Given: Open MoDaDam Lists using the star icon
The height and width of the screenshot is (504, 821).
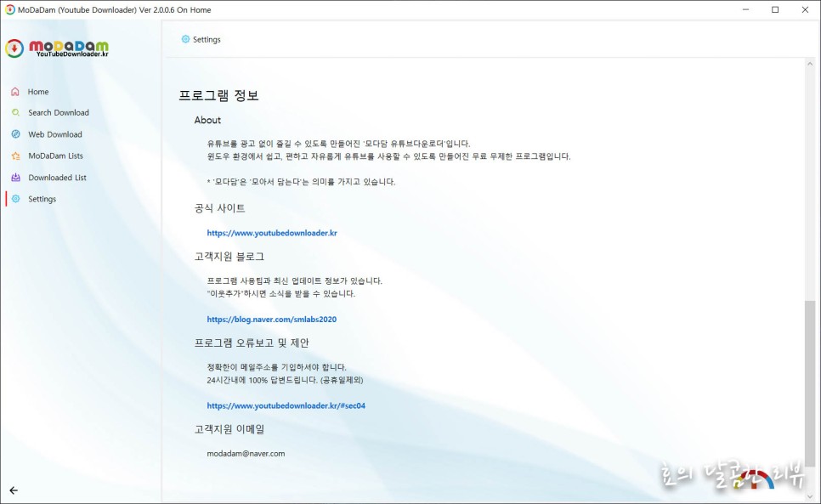Looking at the screenshot, I should point(15,156).
